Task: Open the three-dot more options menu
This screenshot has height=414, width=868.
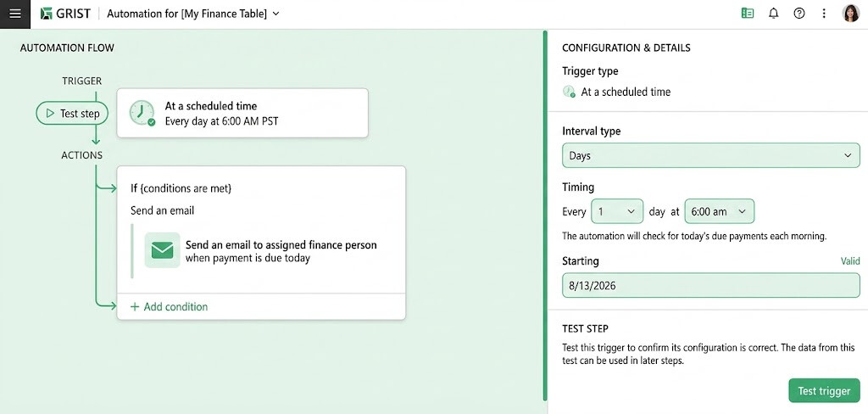Action: pyautogui.click(x=824, y=14)
